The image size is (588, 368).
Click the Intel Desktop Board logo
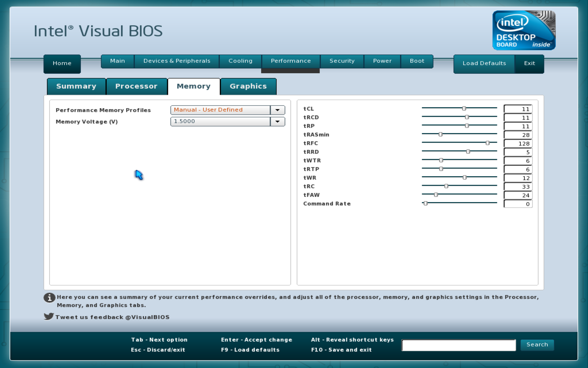524,30
